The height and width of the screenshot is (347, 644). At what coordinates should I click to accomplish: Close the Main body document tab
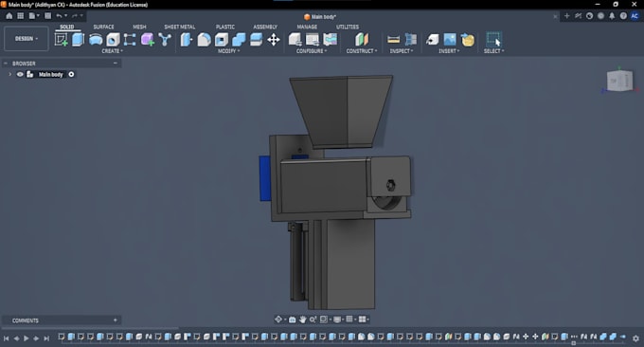tap(555, 16)
